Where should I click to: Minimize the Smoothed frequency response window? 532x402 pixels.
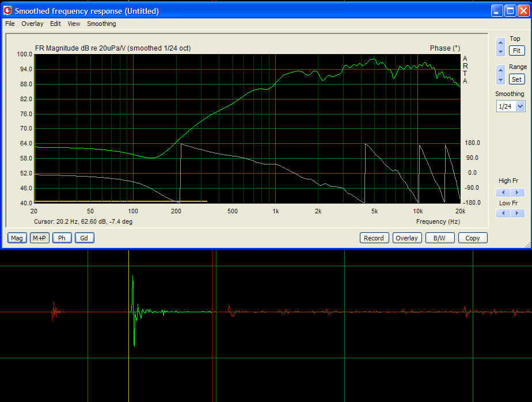coord(497,11)
